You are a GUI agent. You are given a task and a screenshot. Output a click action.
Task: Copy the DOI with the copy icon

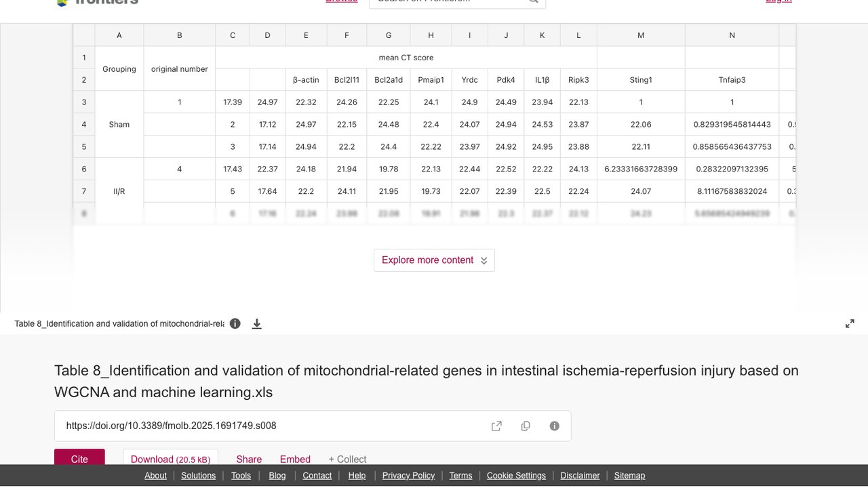526,426
